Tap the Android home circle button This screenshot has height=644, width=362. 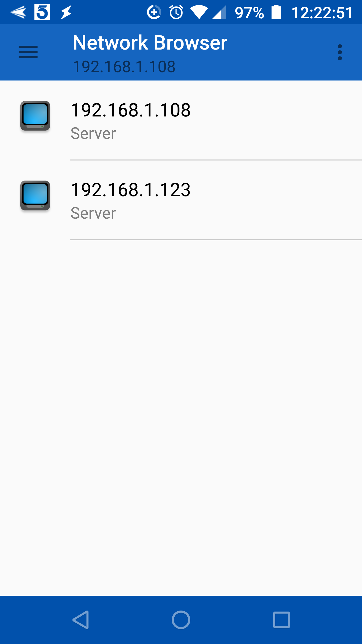click(181, 620)
